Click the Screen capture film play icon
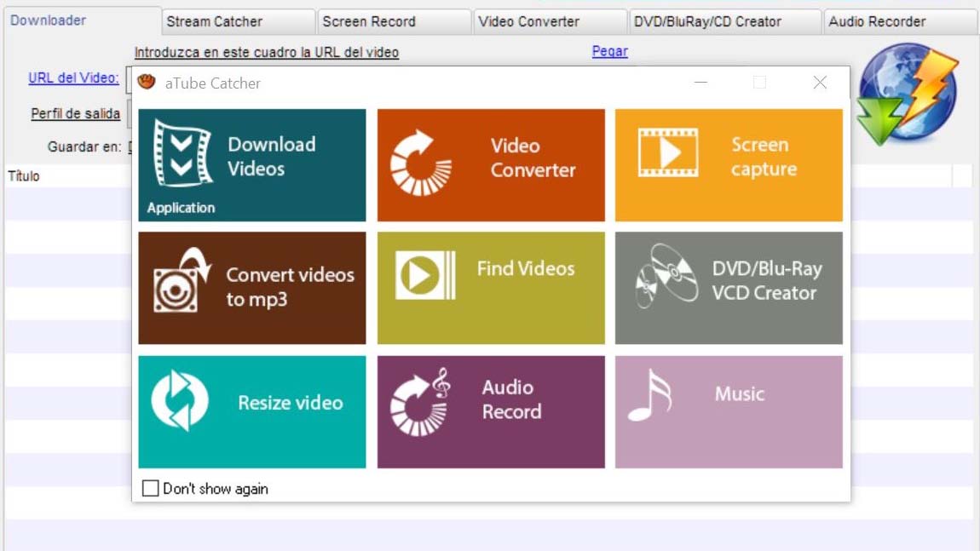The image size is (980, 551). [x=668, y=152]
